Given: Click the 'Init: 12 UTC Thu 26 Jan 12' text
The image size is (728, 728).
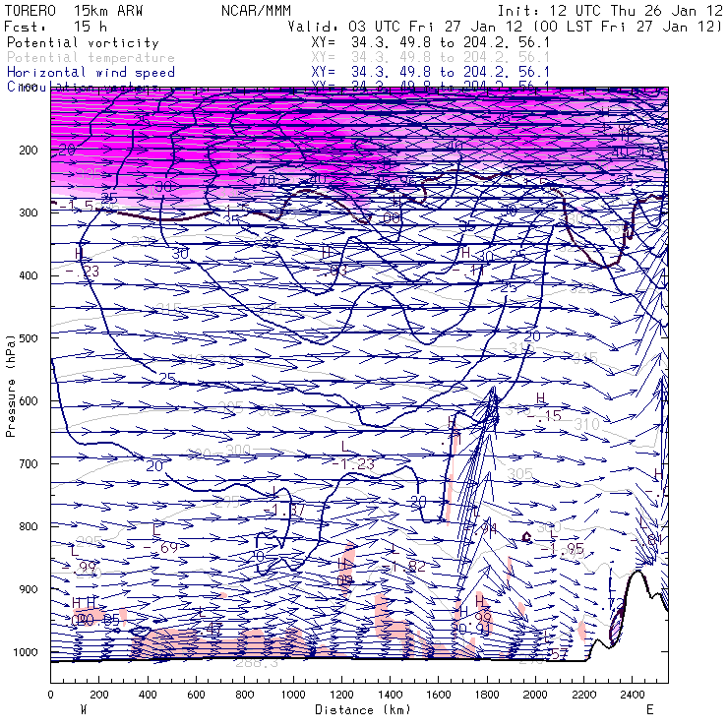Looking at the screenshot, I should pyautogui.click(x=610, y=11).
